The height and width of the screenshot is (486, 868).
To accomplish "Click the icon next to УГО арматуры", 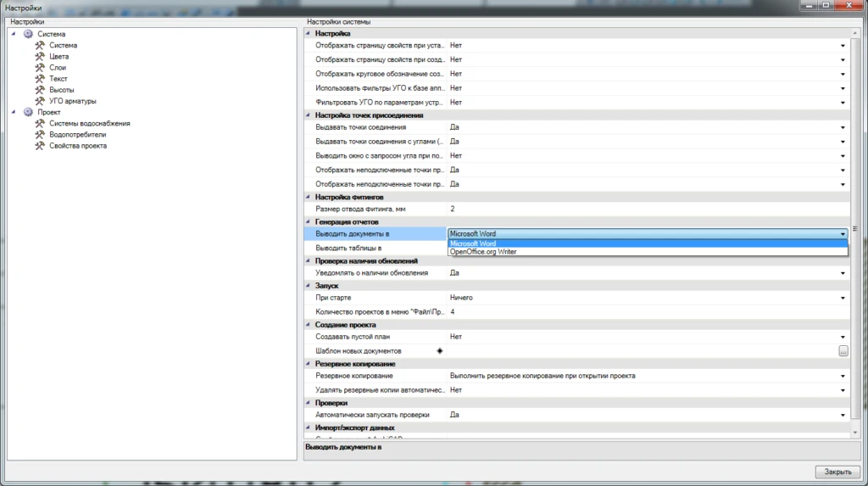I will [40, 101].
